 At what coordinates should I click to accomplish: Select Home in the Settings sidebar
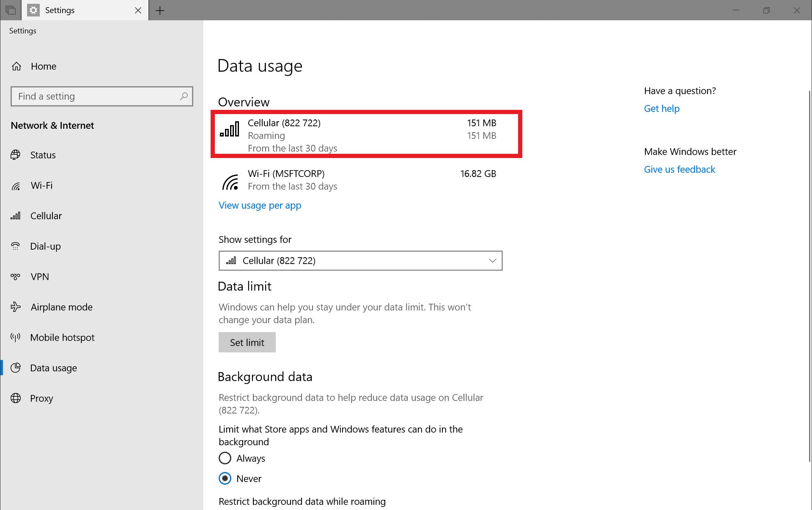click(44, 66)
